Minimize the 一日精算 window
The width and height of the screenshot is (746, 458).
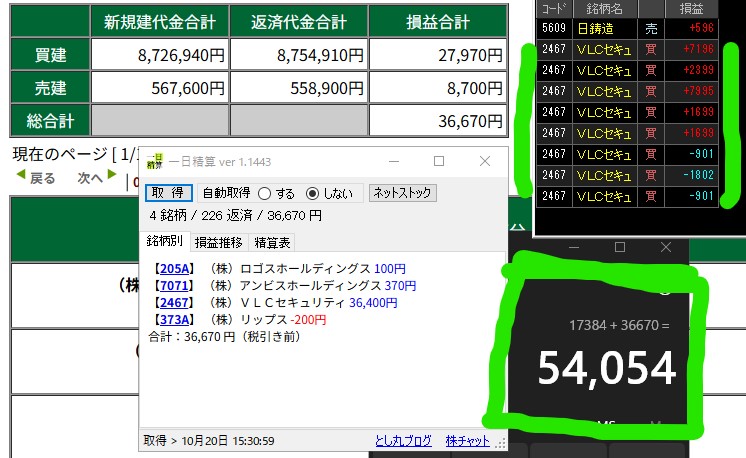click(x=392, y=161)
